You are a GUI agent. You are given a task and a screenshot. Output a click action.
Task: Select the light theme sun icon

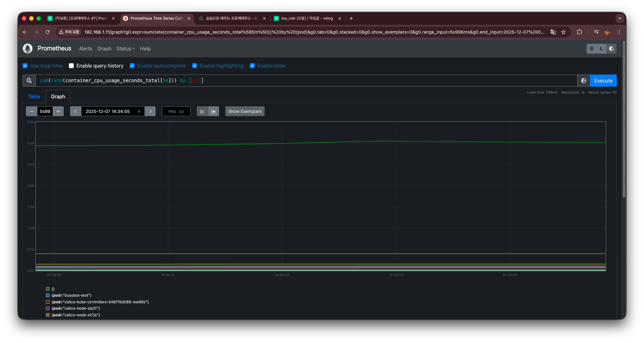[x=592, y=49]
